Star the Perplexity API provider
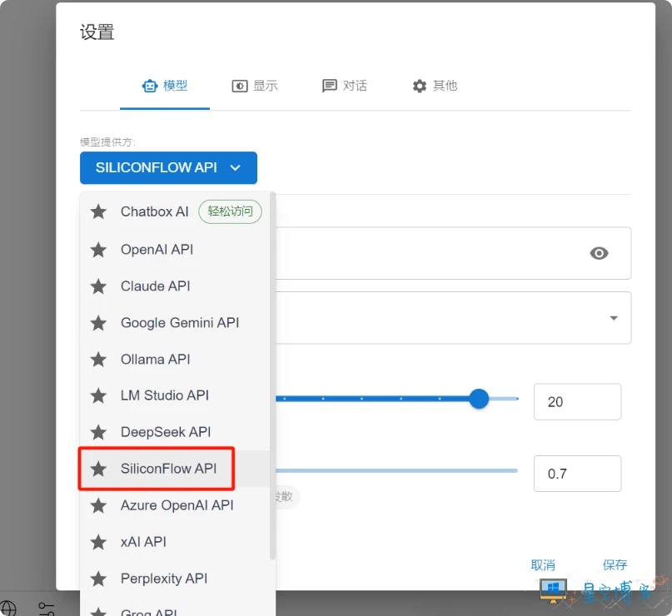The width and height of the screenshot is (672, 616). 98,579
